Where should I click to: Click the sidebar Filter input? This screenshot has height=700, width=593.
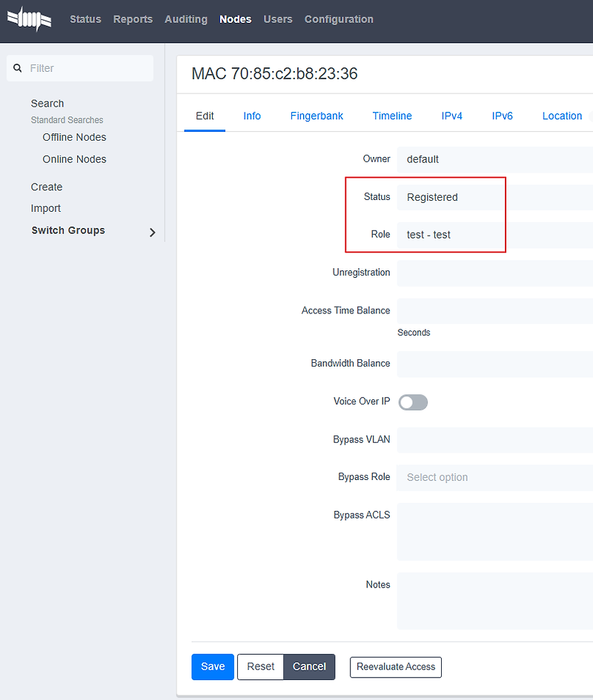[x=80, y=68]
